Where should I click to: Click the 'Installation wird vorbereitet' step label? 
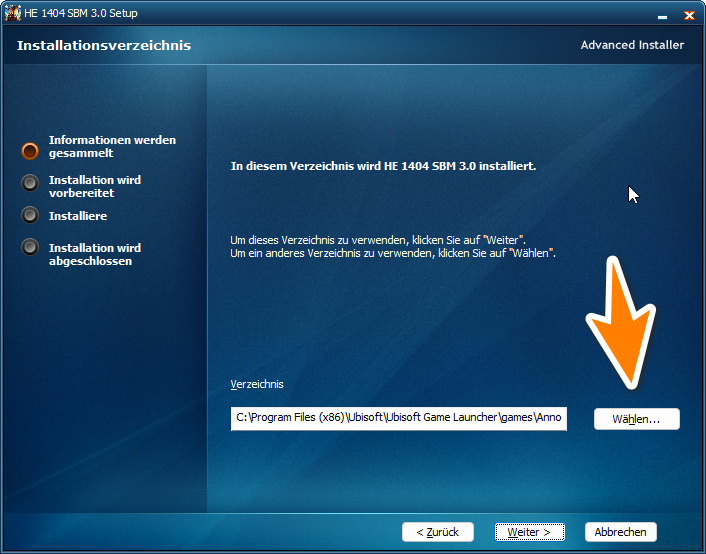point(95,186)
